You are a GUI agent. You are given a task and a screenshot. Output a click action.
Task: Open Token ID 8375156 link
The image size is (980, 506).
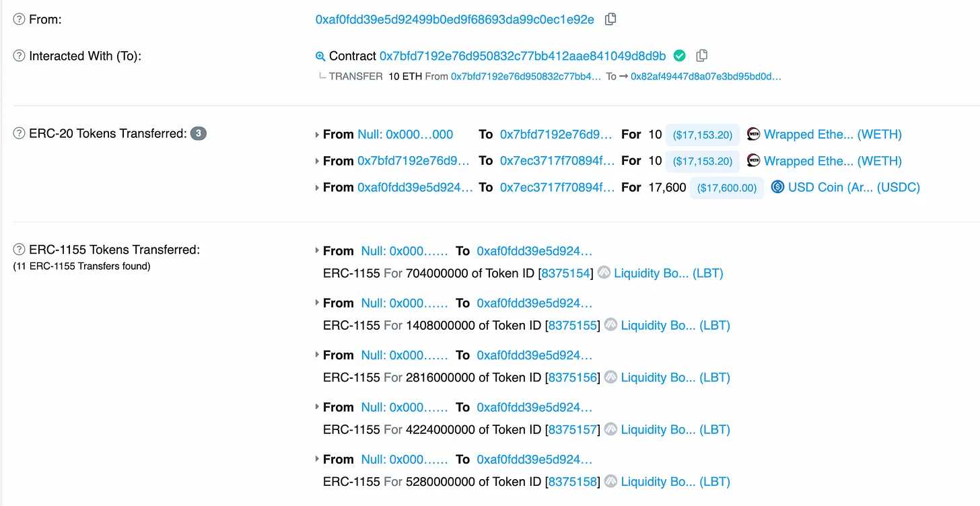(573, 377)
